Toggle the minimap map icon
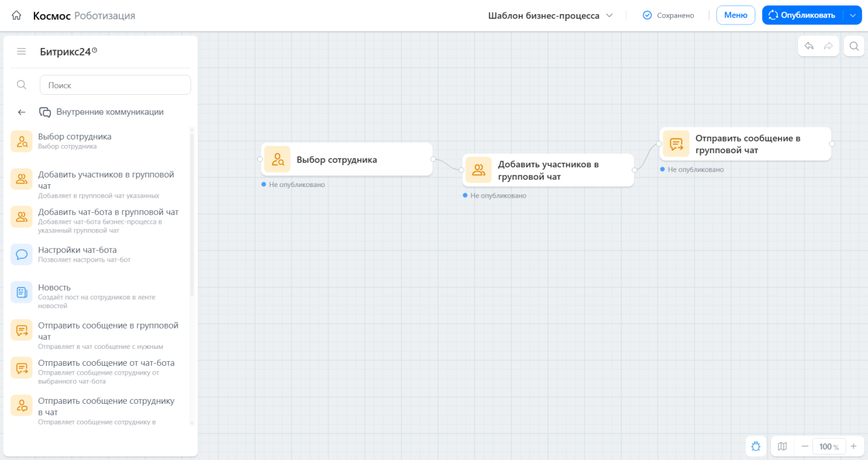The width and height of the screenshot is (868, 460). [783, 446]
